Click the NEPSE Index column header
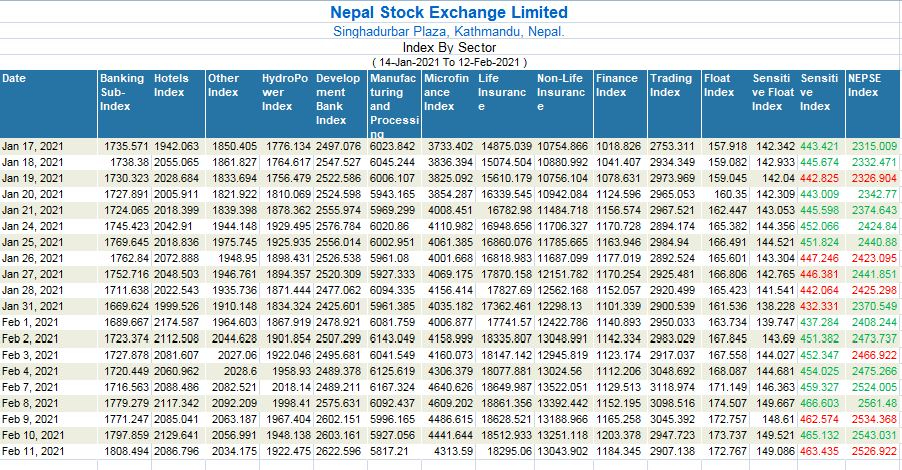 [863, 85]
